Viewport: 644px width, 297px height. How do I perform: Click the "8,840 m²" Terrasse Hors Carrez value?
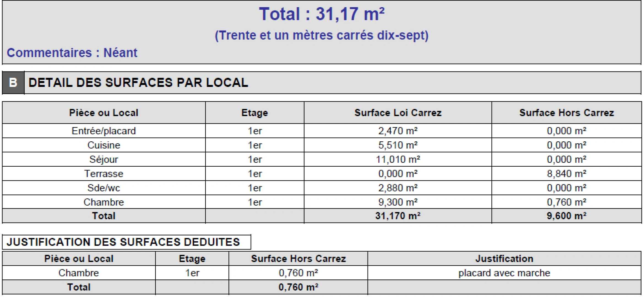pos(567,174)
